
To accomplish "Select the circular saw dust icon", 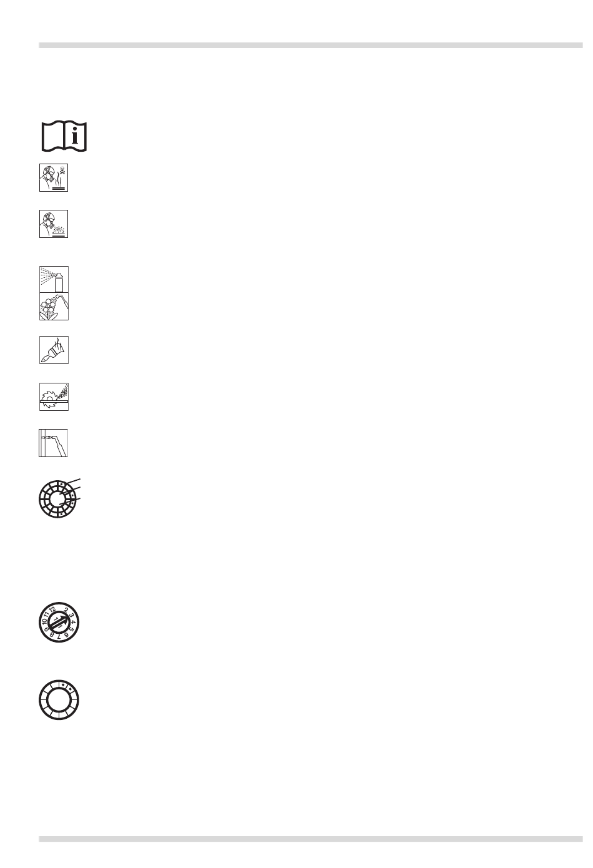I will (54, 397).
